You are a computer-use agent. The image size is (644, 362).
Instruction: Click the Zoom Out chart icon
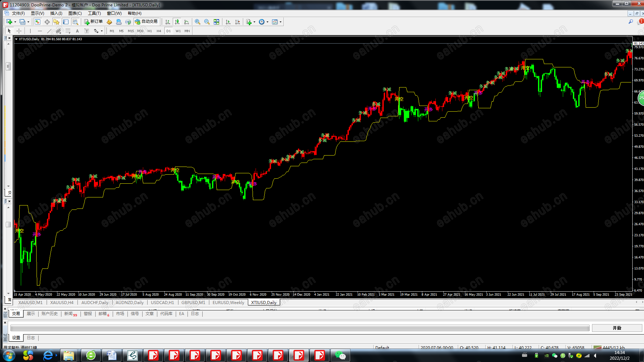pos(207,22)
